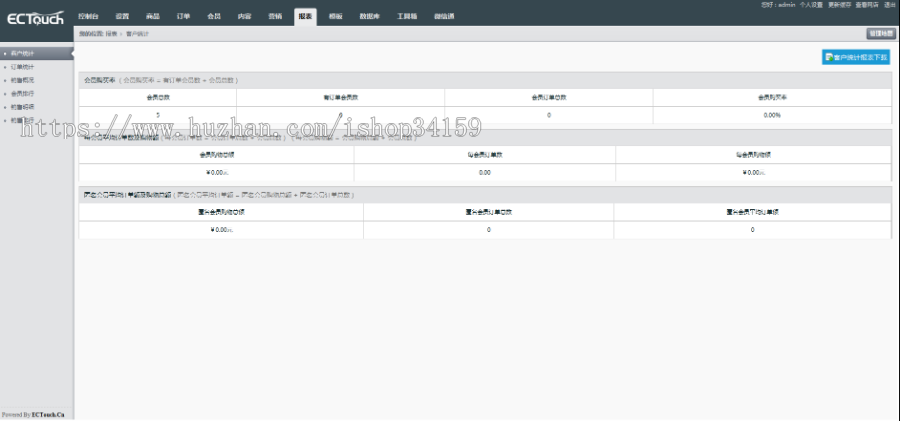
Task: Click the 匿名会员订单总数 column header
Action: point(488,212)
